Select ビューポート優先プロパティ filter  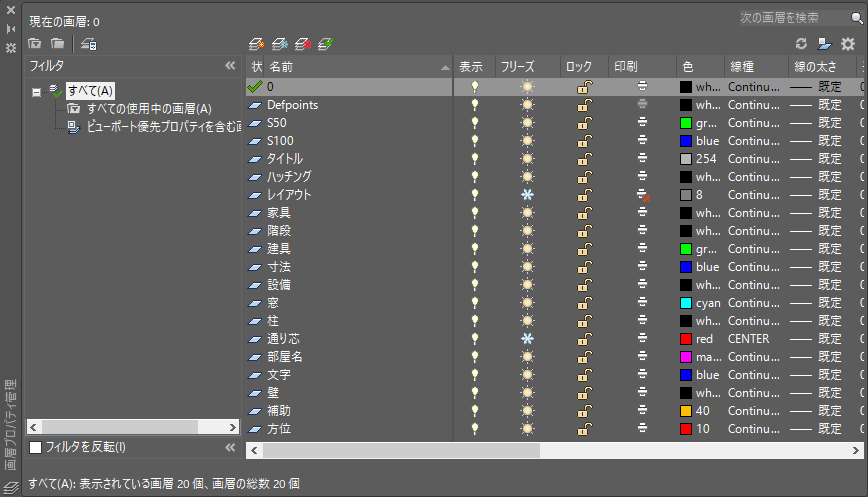pos(163,127)
